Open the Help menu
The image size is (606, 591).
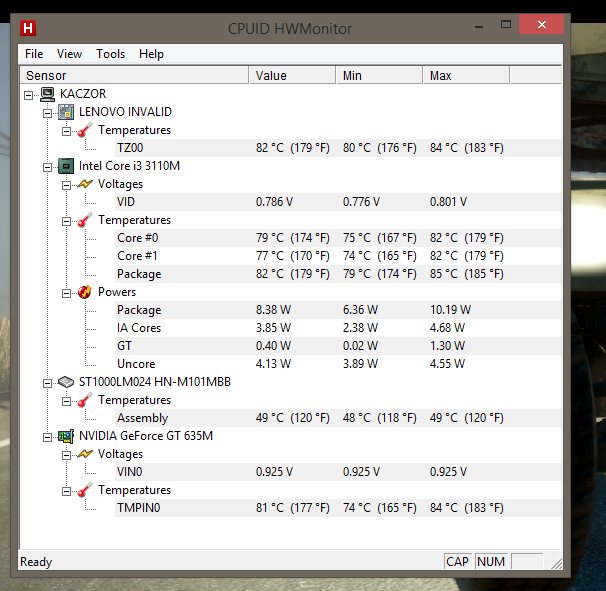click(x=152, y=54)
